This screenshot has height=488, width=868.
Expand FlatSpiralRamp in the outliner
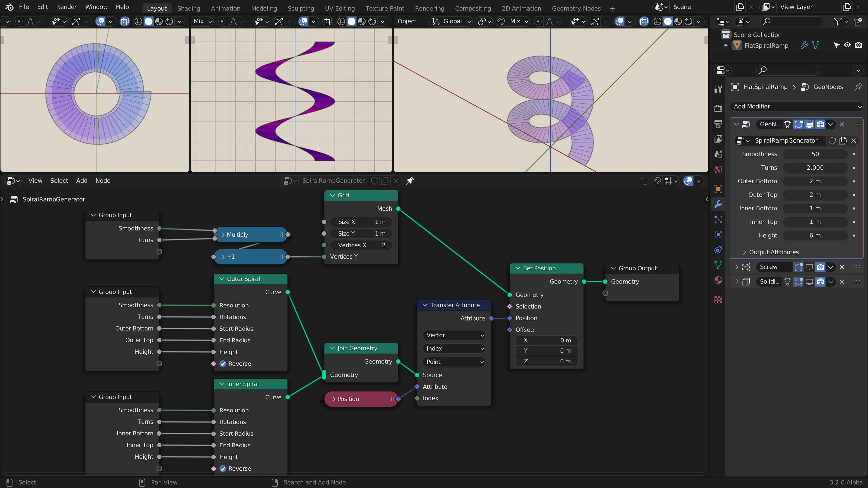tap(726, 45)
